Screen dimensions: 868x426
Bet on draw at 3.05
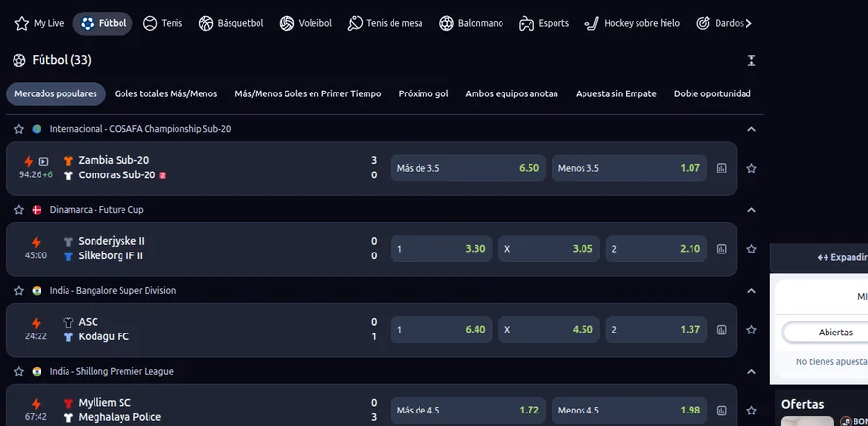point(549,249)
